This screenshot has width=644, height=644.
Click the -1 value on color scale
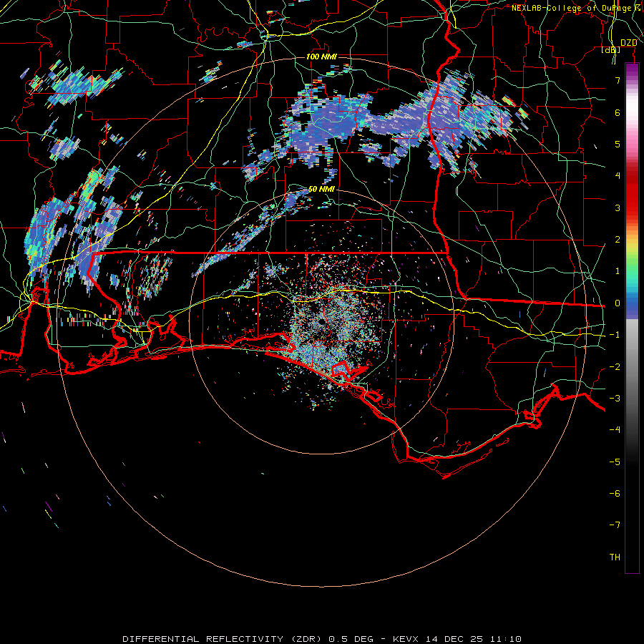pos(615,335)
